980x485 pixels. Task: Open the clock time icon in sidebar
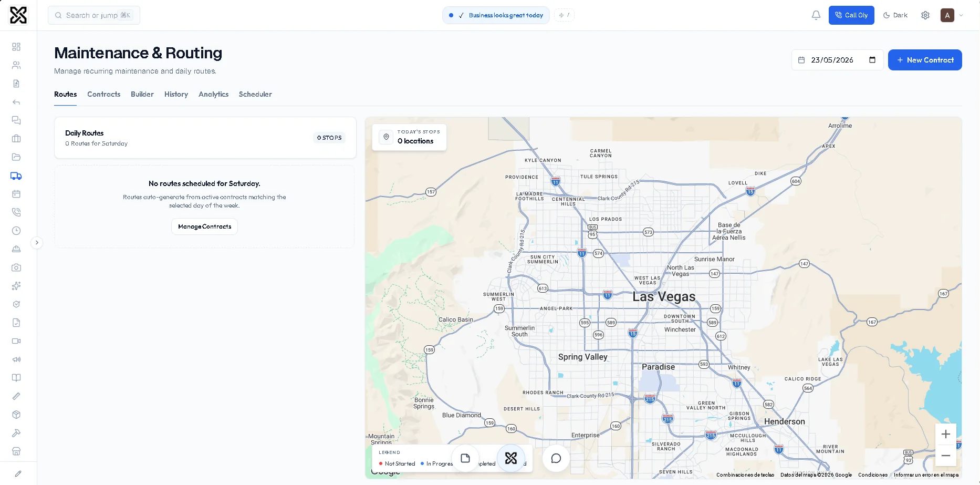point(16,231)
